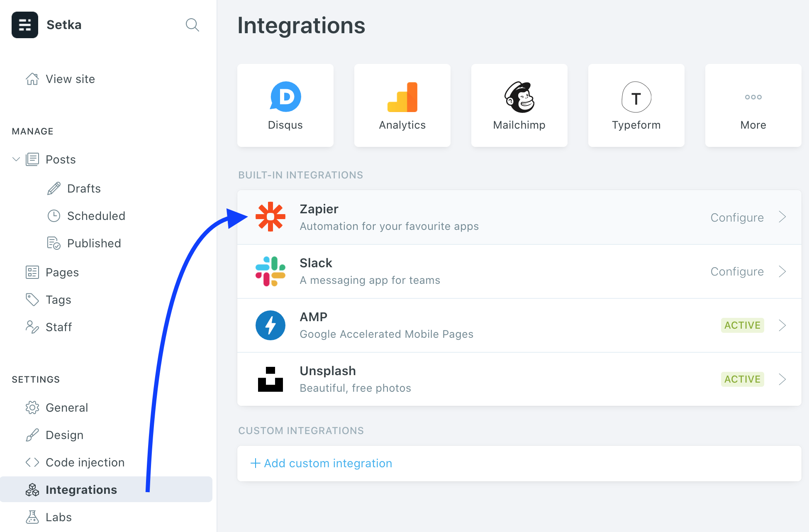The width and height of the screenshot is (809, 532).
Task: Open the Unsplash row chevron
Action: click(x=782, y=379)
